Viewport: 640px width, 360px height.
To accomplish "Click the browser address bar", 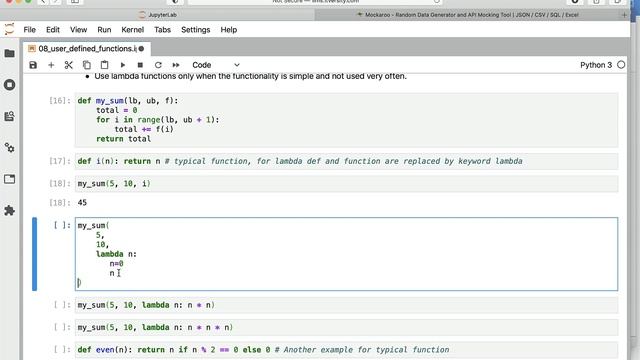I will pyautogui.click(x=315, y=2).
